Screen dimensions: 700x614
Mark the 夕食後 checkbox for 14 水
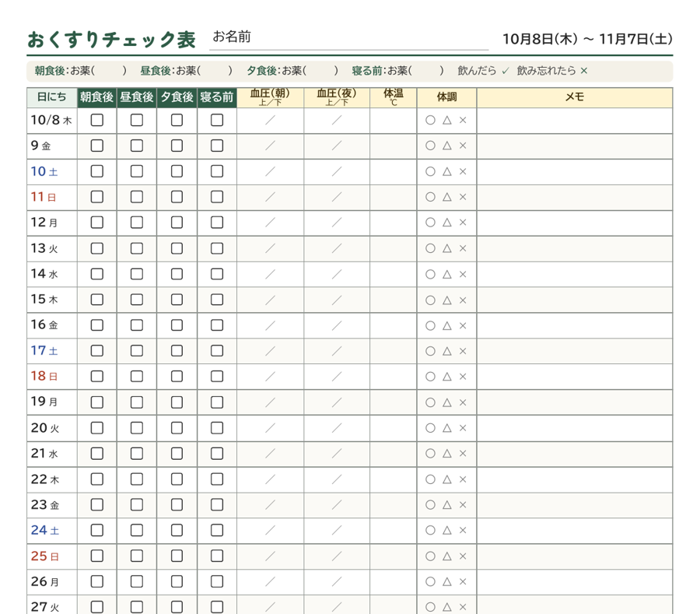click(177, 274)
